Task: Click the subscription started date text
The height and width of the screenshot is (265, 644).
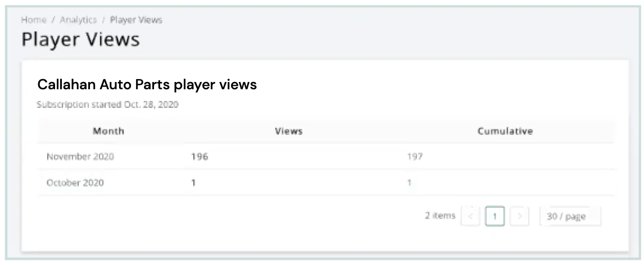Action: point(107,104)
